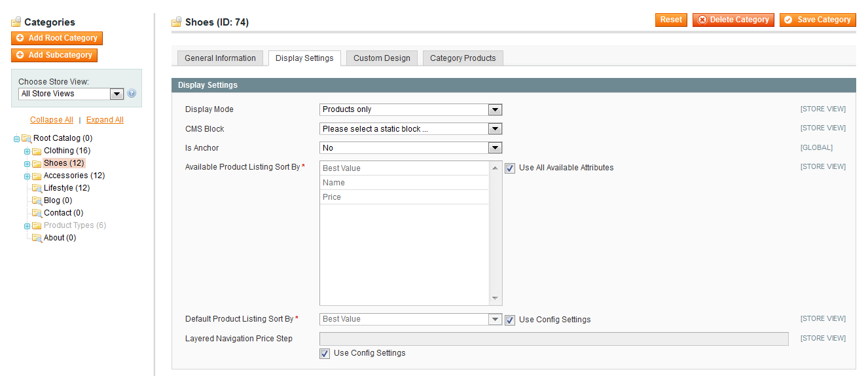
Task: Uncheck Use All Available Attributes checkbox
Action: click(510, 168)
